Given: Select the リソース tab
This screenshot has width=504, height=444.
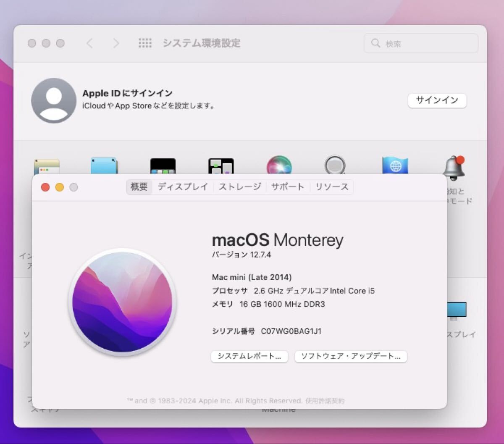Looking at the screenshot, I should point(332,187).
